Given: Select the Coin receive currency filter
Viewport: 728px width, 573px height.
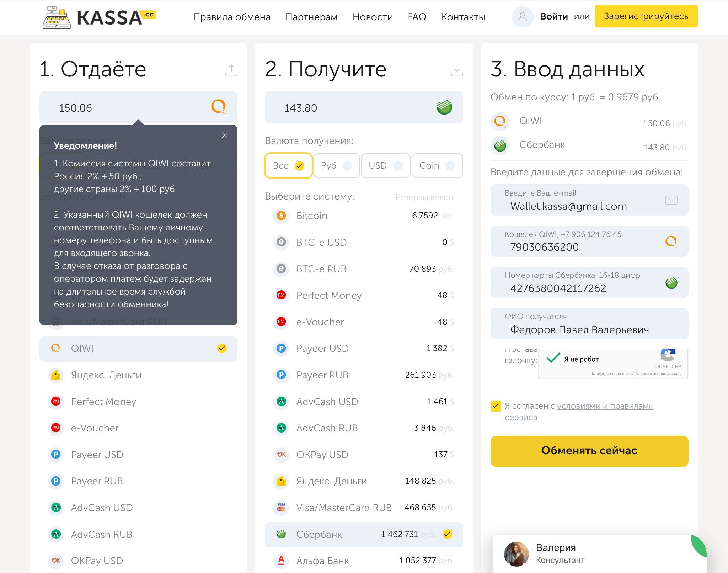Looking at the screenshot, I should [x=437, y=165].
